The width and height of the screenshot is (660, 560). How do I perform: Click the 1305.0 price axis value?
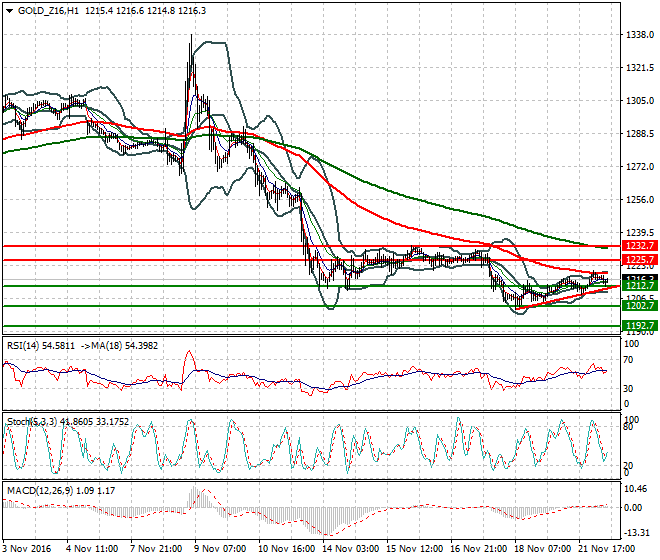click(x=640, y=101)
